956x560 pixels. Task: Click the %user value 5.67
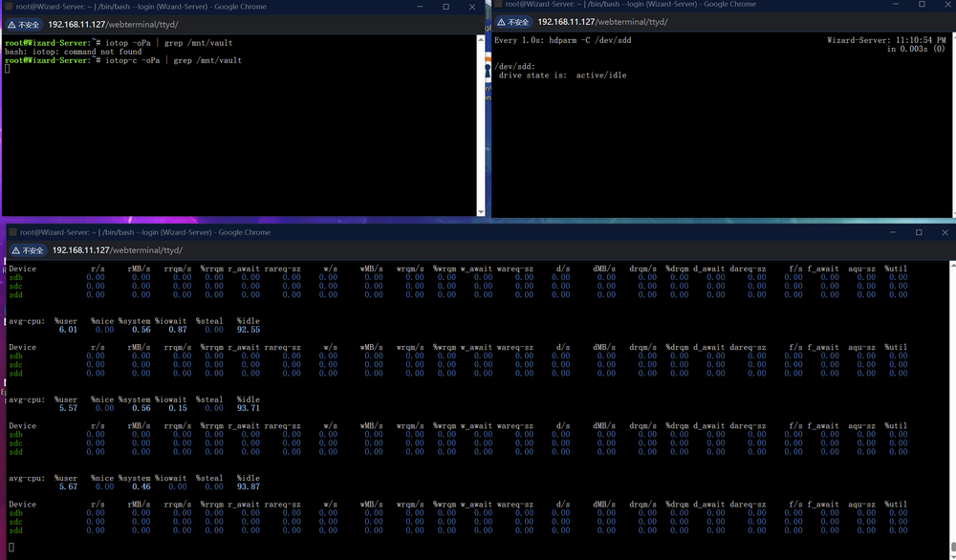pos(68,486)
